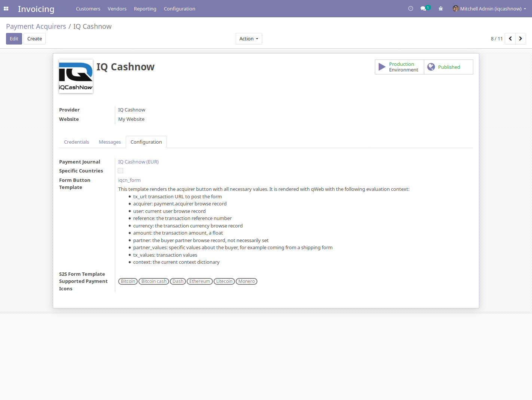Click 'Payment Journal' field label
Image resolution: width=532 pixels, height=400 pixels.
(80, 162)
